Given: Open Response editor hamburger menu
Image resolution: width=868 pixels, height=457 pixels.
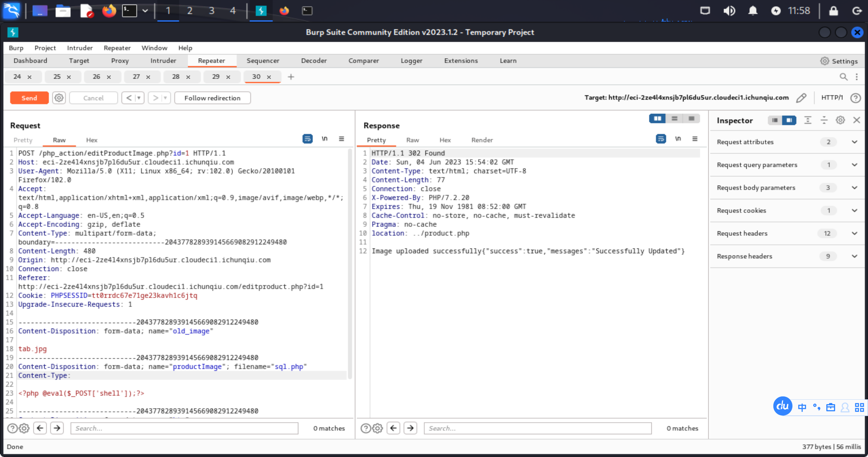Looking at the screenshot, I should click(695, 139).
